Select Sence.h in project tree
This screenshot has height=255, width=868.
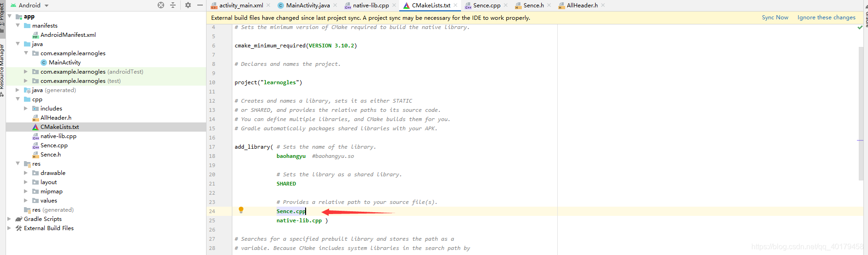pos(51,155)
